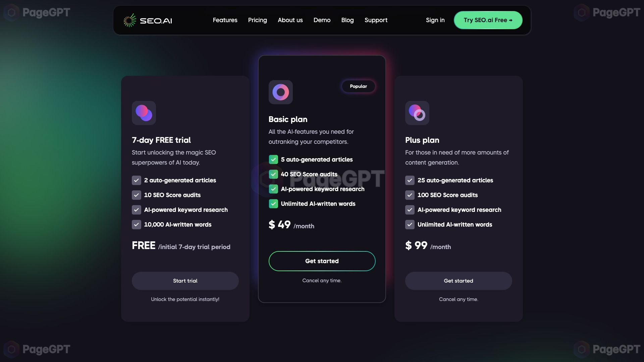Expand Support menu item
The width and height of the screenshot is (644, 362).
tap(376, 20)
